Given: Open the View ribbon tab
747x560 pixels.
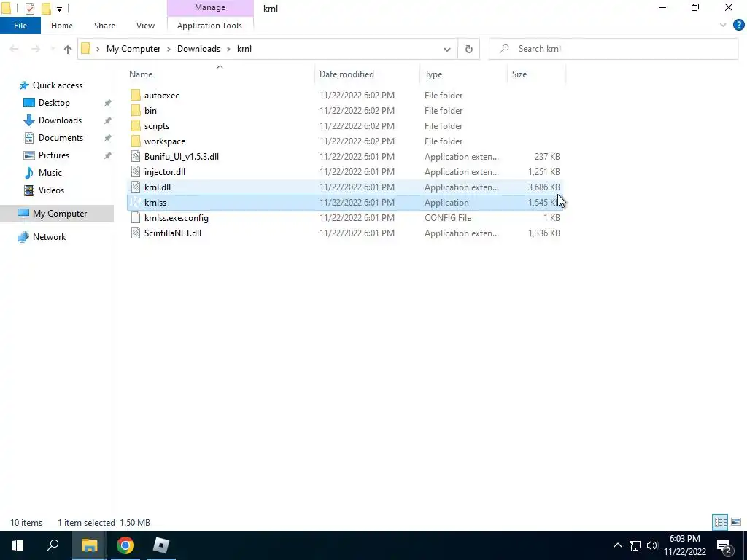Looking at the screenshot, I should pyautogui.click(x=145, y=26).
